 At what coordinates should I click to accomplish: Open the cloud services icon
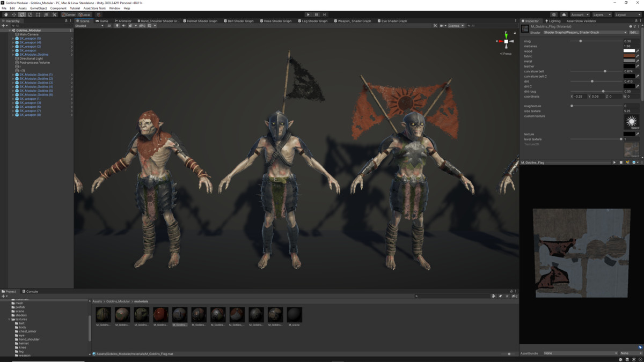pyautogui.click(x=564, y=14)
